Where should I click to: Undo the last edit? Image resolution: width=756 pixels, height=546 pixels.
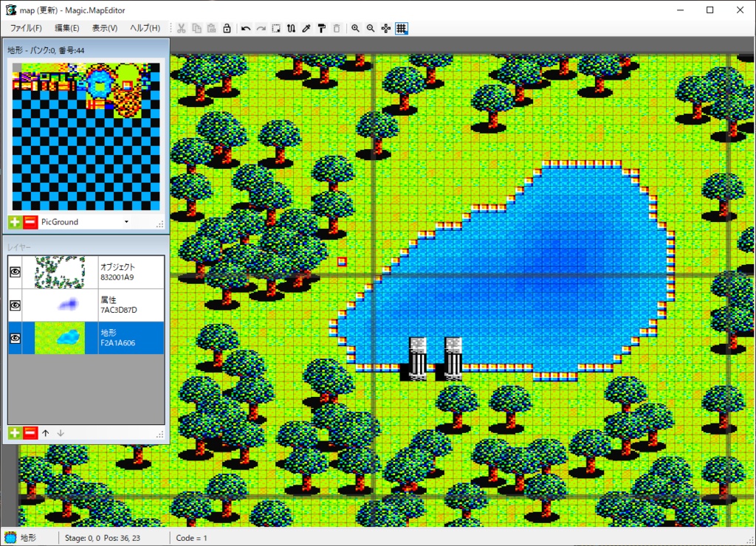tap(245, 29)
